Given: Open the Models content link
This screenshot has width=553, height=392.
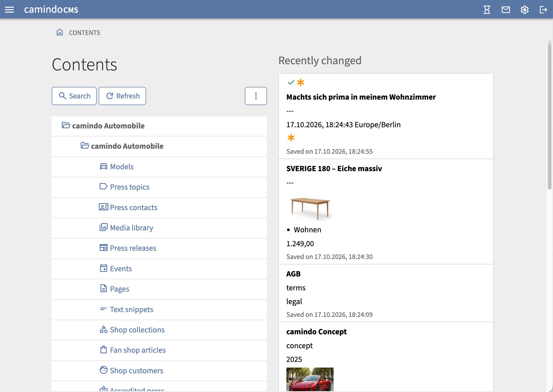Looking at the screenshot, I should click(122, 167).
